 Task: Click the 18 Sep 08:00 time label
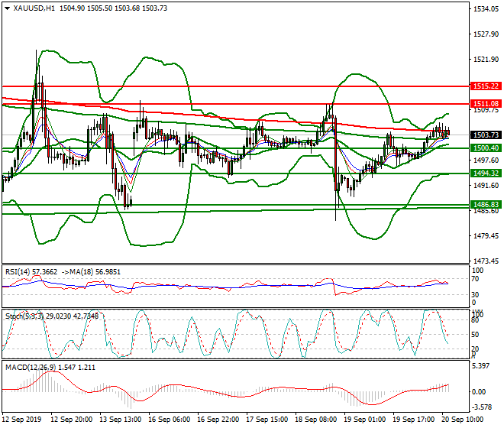[316, 420]
